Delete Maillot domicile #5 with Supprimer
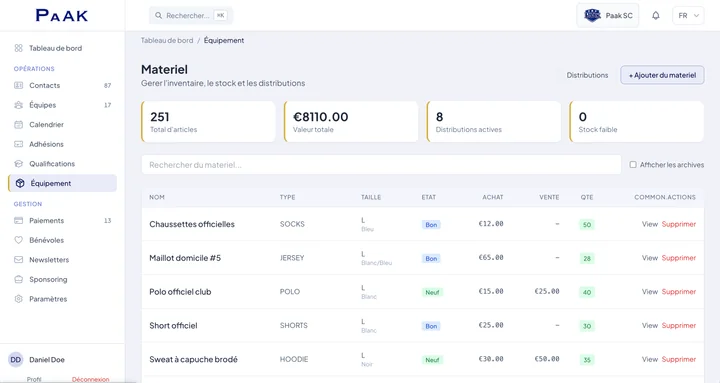This screenshot has width=720, height=383. coord(679,258)
